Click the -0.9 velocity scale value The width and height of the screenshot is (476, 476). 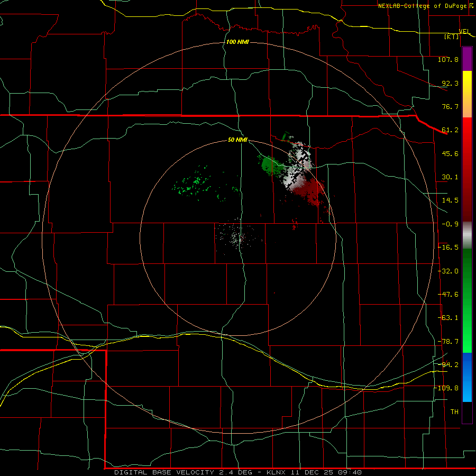pyautogui.click(x=450, y=224)
